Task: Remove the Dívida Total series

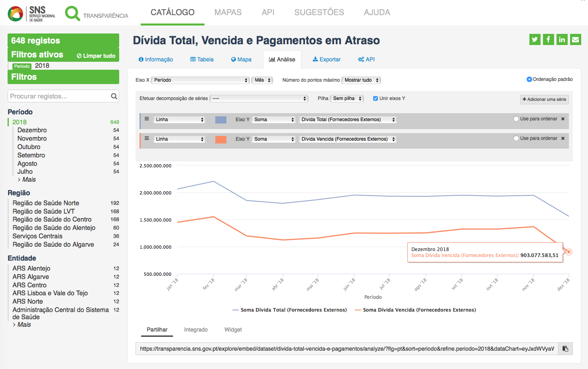Action: (563, 119)
